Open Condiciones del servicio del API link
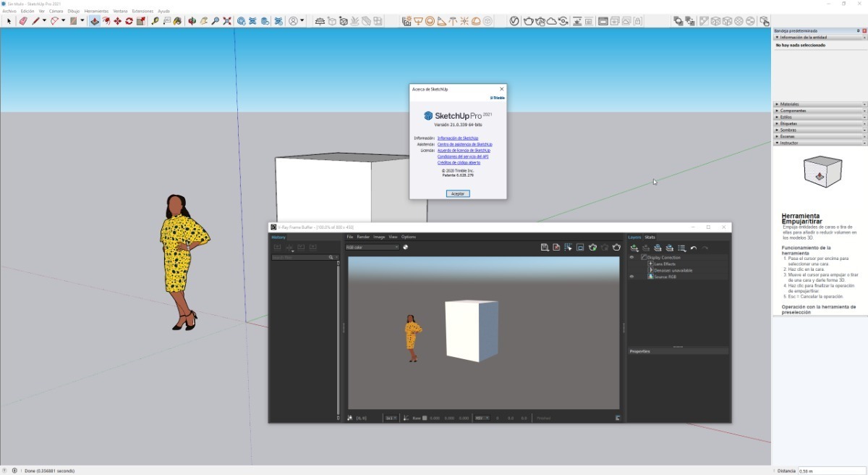Screen dimensions: 868x475 click(x=463, y=156)
